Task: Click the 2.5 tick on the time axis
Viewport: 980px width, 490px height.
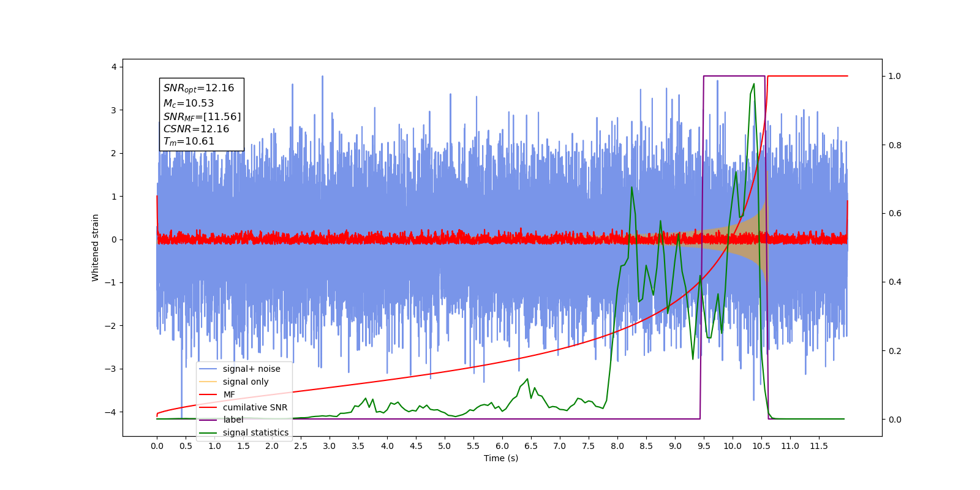Action: click(301, 446)
